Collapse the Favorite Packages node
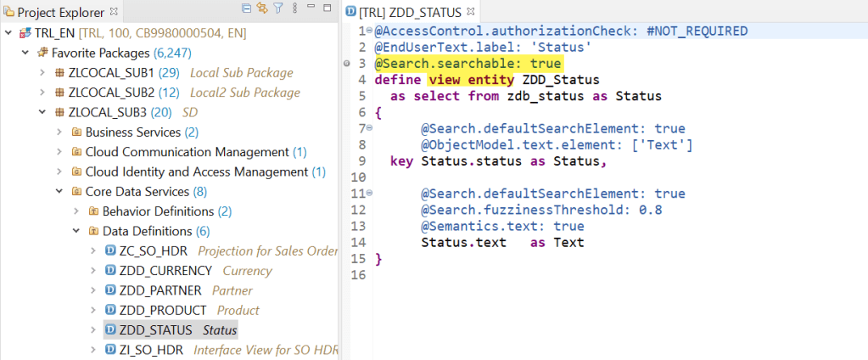 (x=25, y=53)
